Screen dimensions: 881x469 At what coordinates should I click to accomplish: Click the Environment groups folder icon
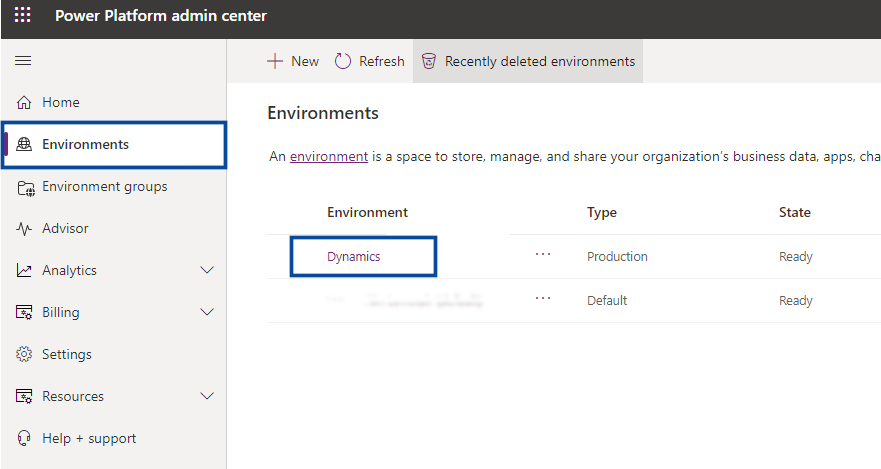25,188
